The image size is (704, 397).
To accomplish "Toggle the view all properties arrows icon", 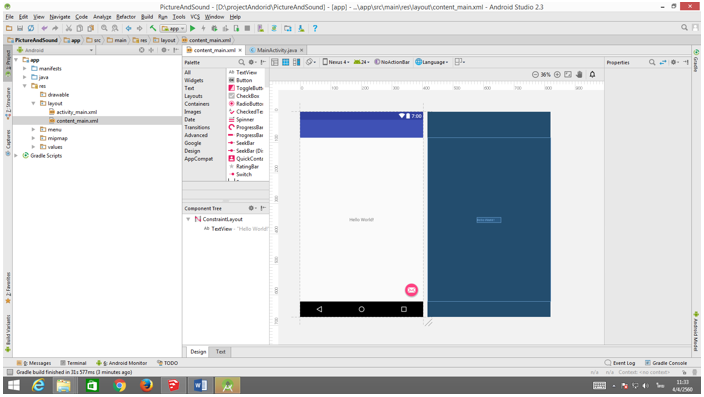I will (x=663, y=62).
